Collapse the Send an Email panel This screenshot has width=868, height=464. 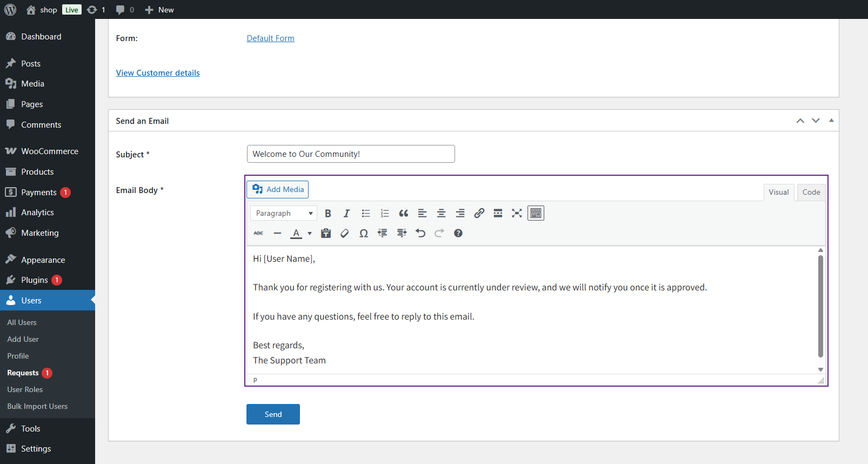(831, 121)
